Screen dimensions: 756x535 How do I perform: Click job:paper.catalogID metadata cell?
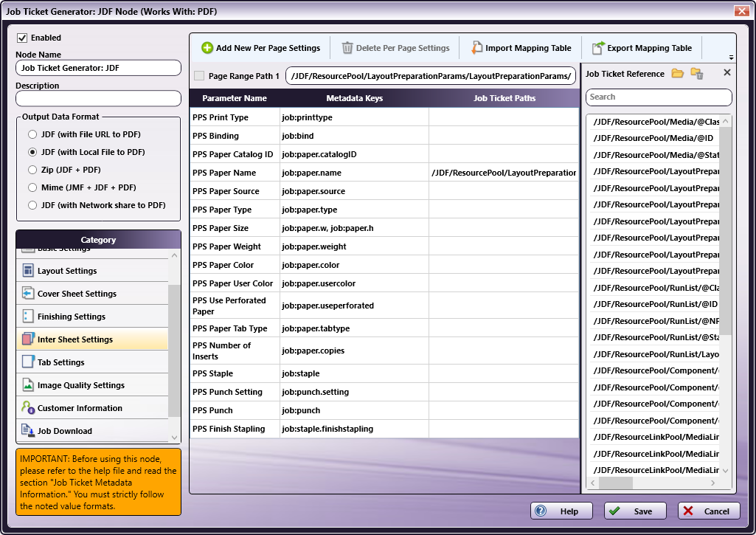click(x=354, y=154)
